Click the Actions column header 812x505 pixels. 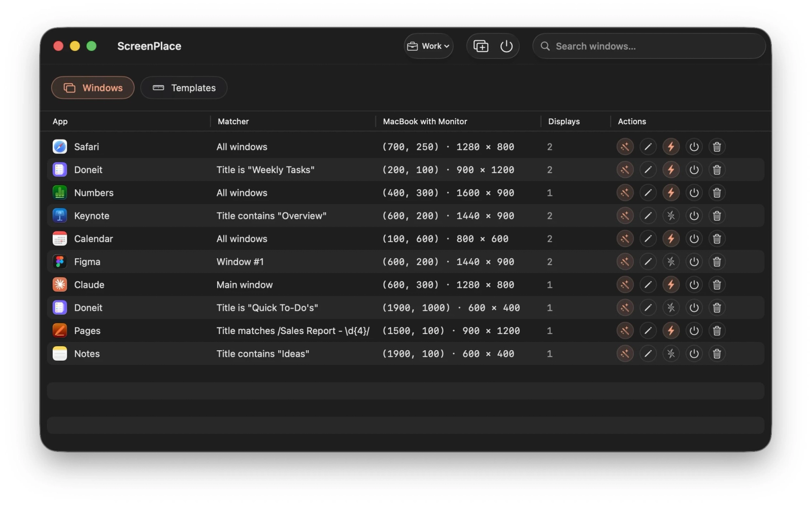pyautogui.click(x=632, y=121)
